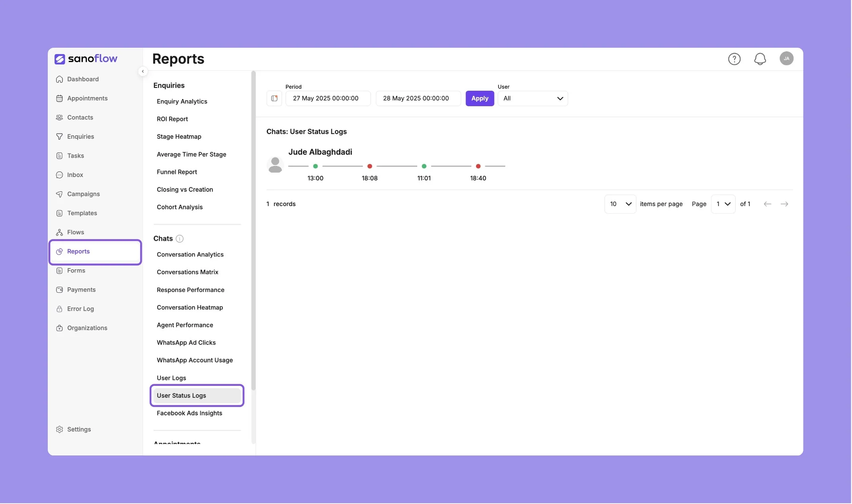Open the Page number dropdown

pyautogui.click(x=723, y=204)
